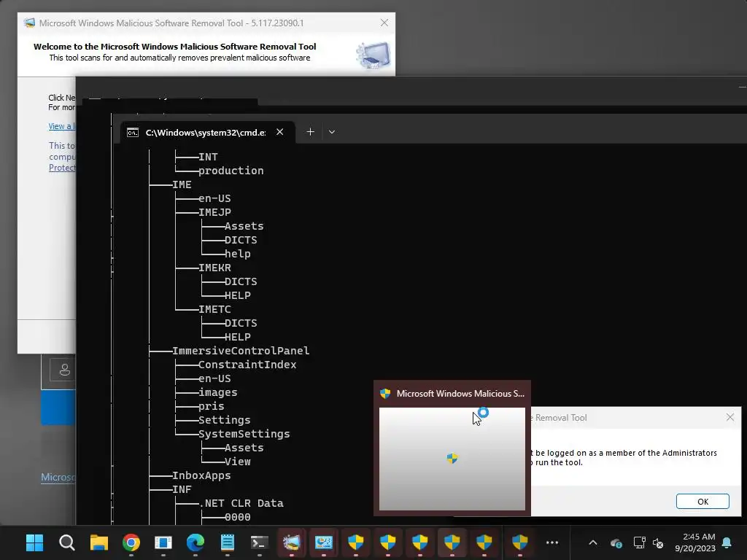Click the 'images' entry in terminal
Image resolution: width=747 pixels, height=560 pixels.
pos(217,392)
